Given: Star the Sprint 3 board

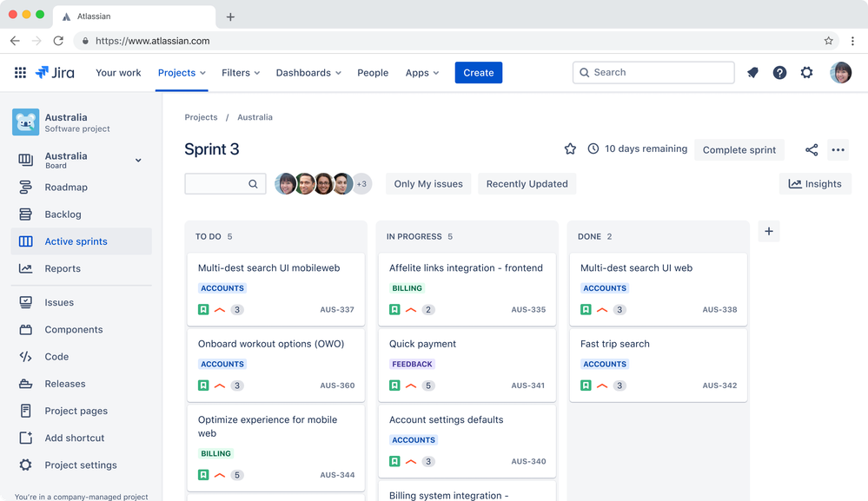Looking at the screenshot, I should (570, 148).
